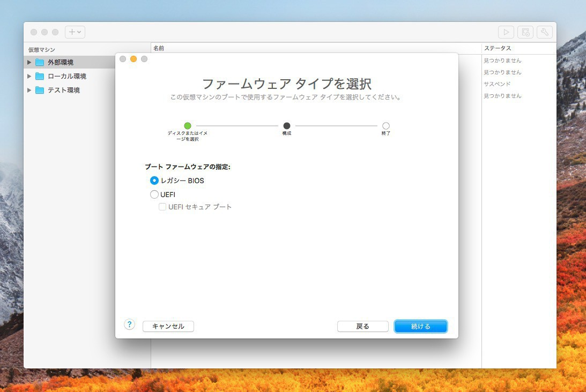Click the play/start virtual machine toolbar icon
The height and width of the screenshot is (392, 586).
[x=506, y=32]
